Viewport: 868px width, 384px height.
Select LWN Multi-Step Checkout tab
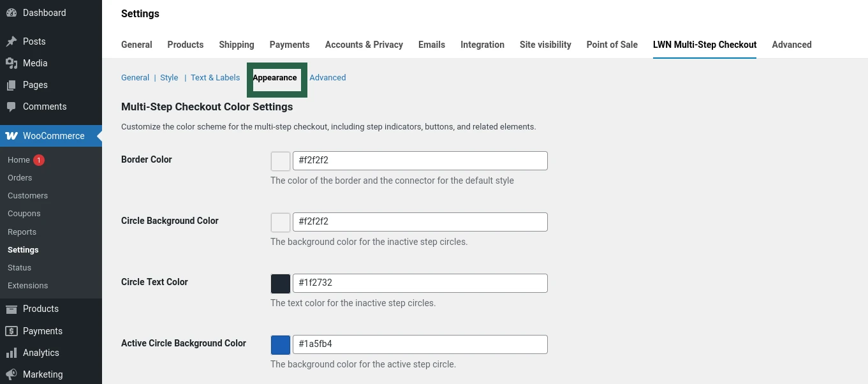click(x=705, y=45)
